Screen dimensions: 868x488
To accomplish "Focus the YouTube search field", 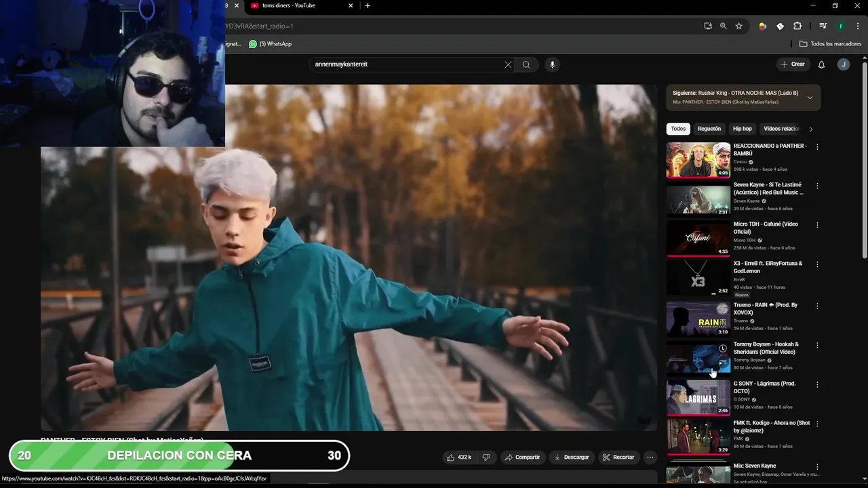I will click(x=407, y=64).
